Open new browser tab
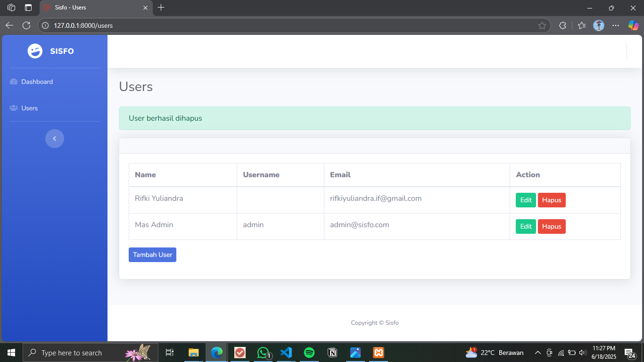The height and width of the screenshot is (362, 644). coord(161,8)
